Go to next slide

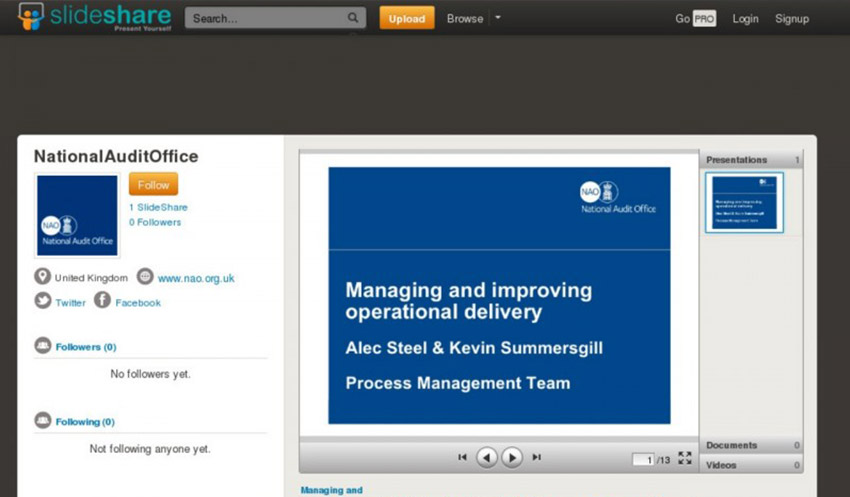point(512,457)
